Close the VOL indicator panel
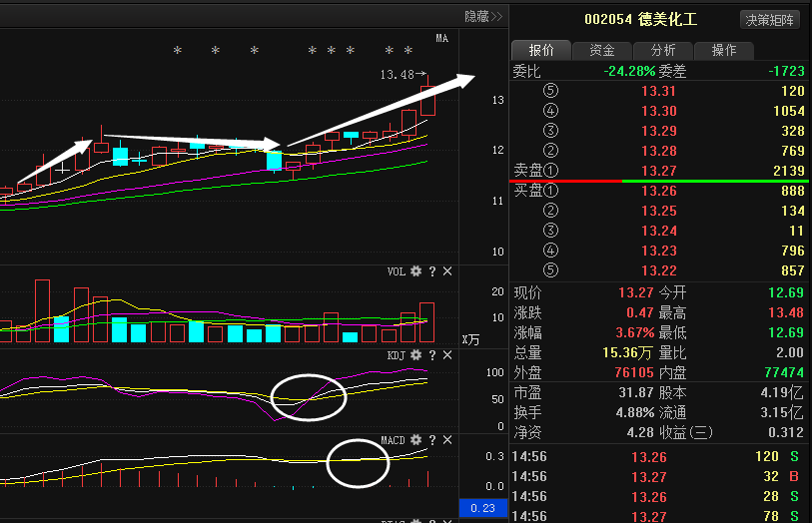The image size is (812, 523). (447, 271)
